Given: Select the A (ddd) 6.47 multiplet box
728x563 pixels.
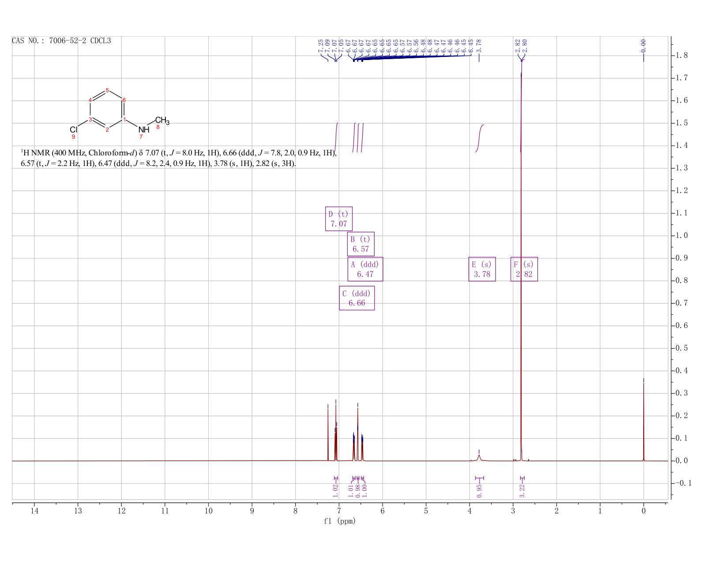Looking at the screenshot, I should click(365, 269).
